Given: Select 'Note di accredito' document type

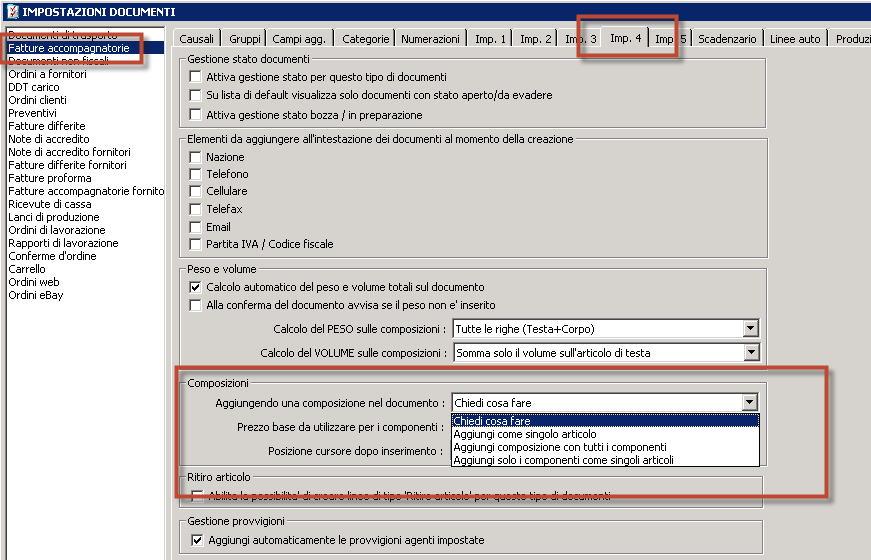Looking at the screenshot, I should [86, 139].
